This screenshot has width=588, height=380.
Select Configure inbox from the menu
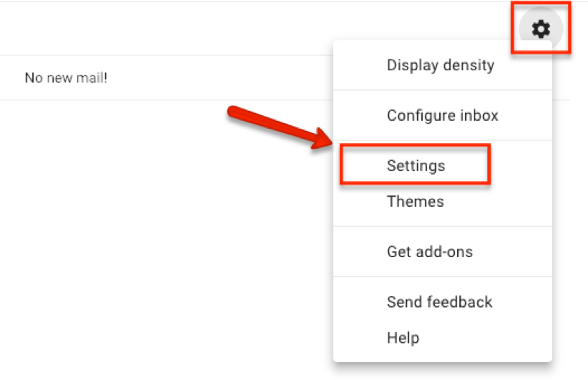coord(442,115)
